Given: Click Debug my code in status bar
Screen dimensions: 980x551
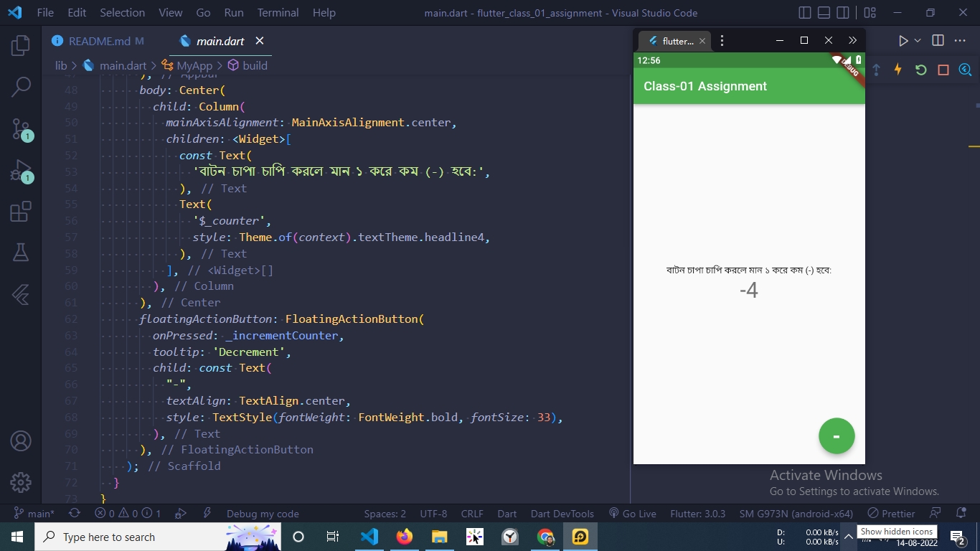Looking at the screenshot, I should tap(263, 514).
